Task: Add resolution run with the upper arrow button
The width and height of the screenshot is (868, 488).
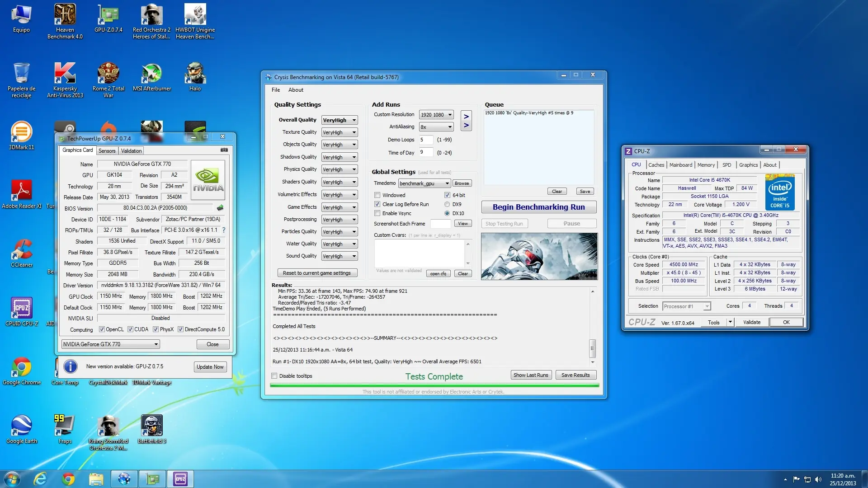Action: 466,117
